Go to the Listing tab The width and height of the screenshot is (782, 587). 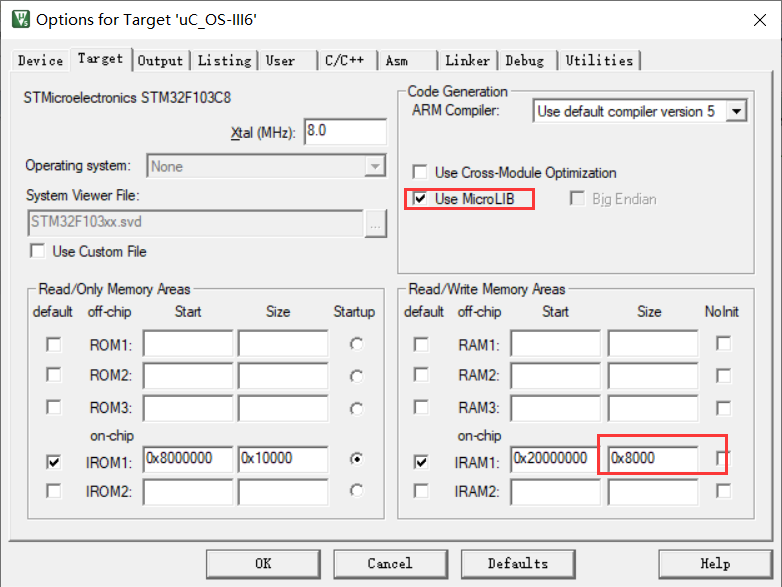(x=224, y=61)
